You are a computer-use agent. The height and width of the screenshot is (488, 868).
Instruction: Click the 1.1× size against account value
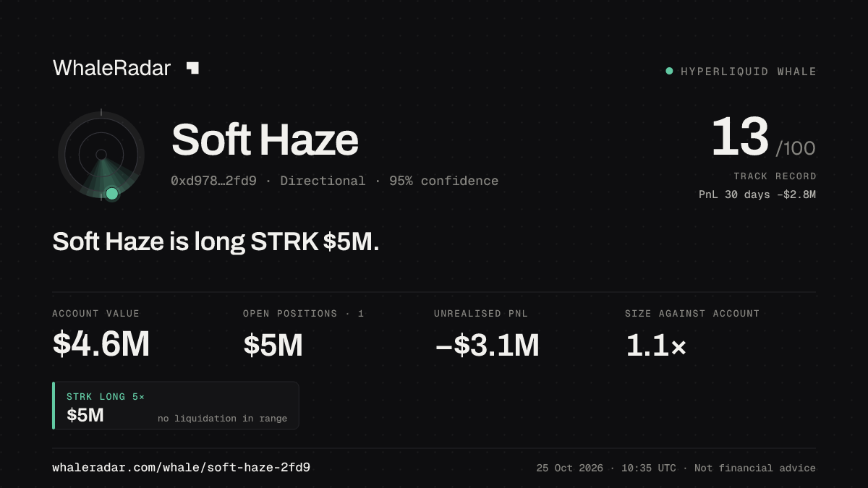click(655, 346)
